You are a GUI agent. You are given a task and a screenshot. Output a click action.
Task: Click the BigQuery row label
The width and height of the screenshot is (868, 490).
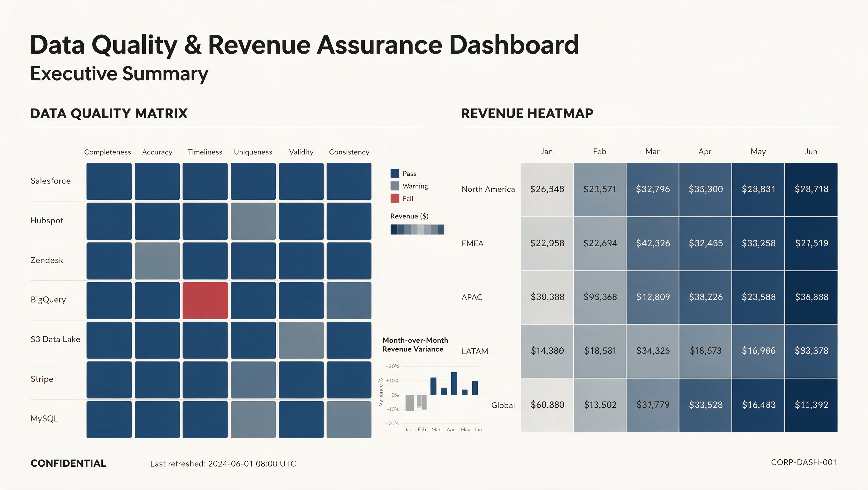point(48,300)
